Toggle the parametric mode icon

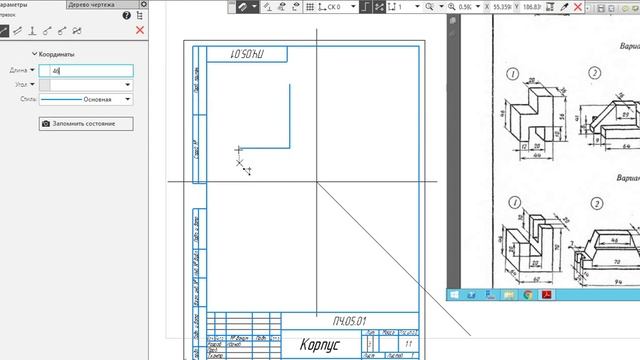pos(379,7)
